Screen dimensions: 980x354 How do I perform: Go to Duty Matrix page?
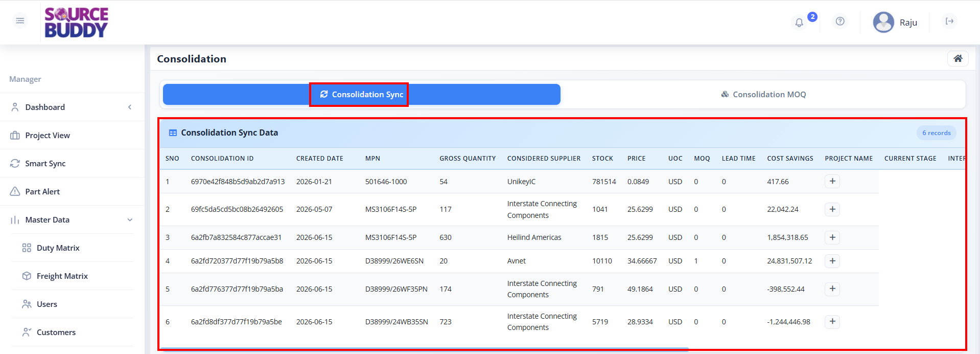[73, 248]
